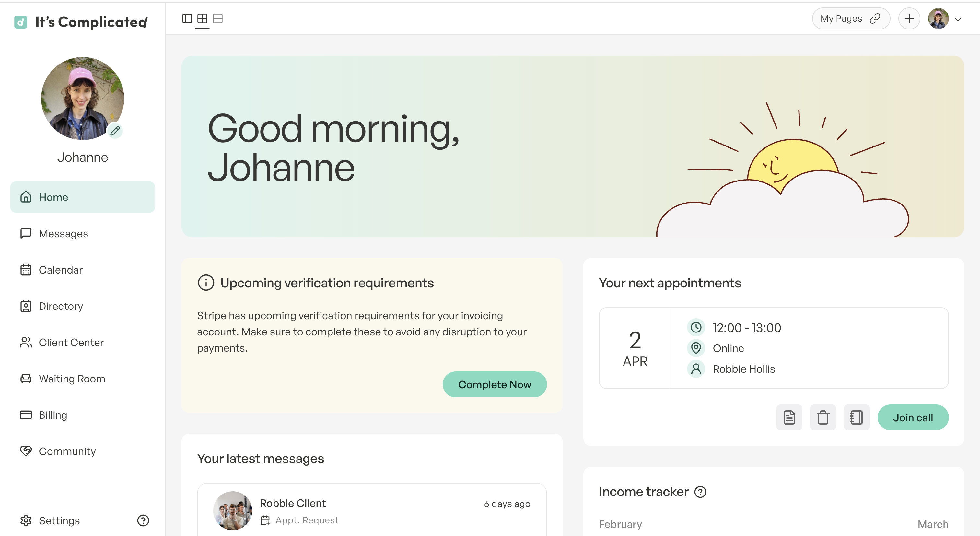Open the Client Center

71,342
